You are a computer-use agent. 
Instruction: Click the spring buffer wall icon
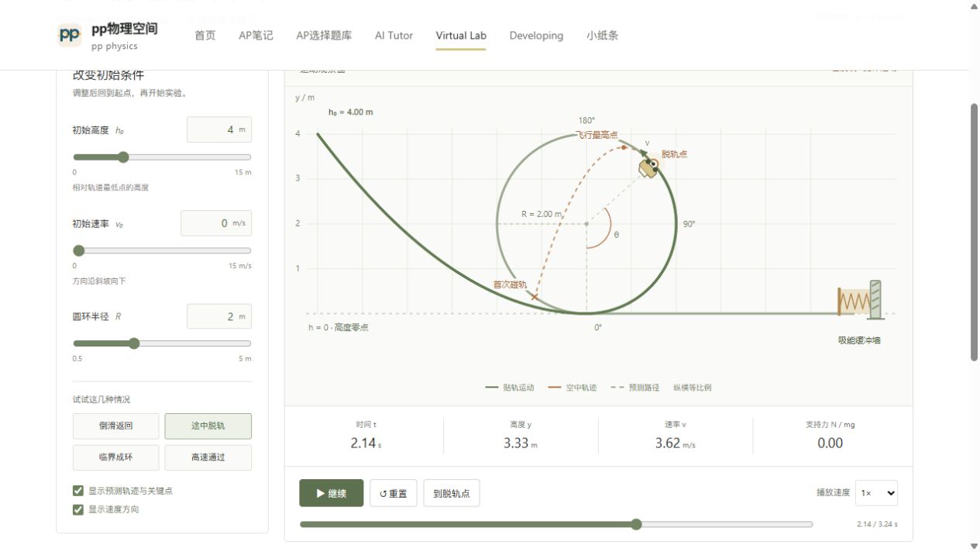click(x=860, y=299)
